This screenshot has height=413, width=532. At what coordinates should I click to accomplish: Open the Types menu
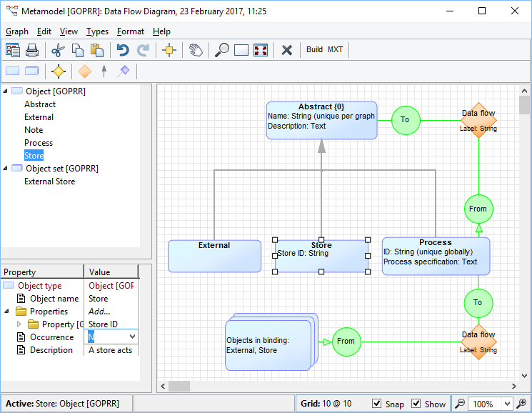click(x=97, y=31)
